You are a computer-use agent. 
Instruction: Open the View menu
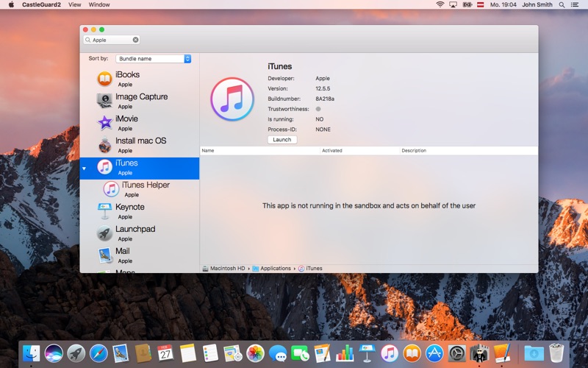click(x=75, y=4)
